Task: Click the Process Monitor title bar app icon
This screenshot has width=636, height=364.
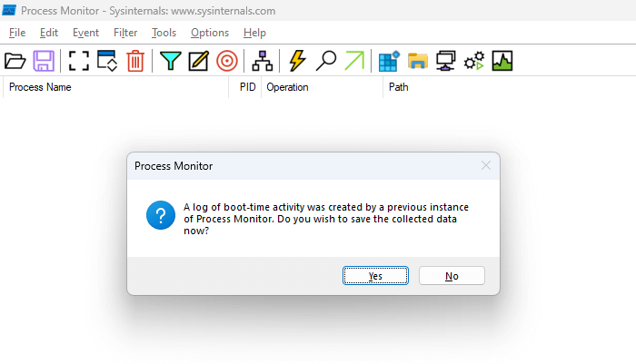Action: coord(9,11)
